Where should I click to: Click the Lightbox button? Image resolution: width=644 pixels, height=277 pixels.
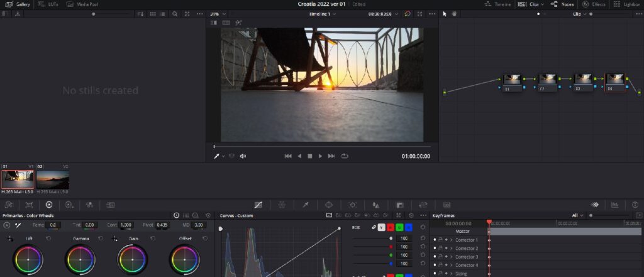tap(626, 4)
